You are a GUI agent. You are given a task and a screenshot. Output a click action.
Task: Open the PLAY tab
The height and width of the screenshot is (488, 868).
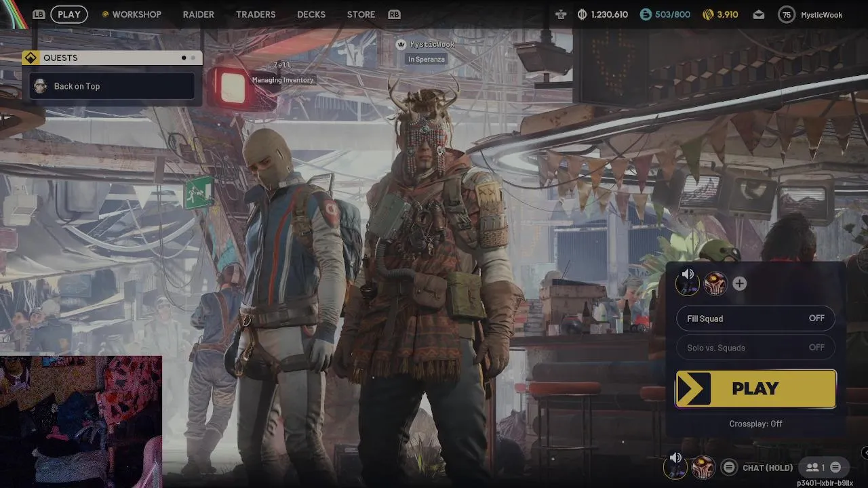point(69,14)
